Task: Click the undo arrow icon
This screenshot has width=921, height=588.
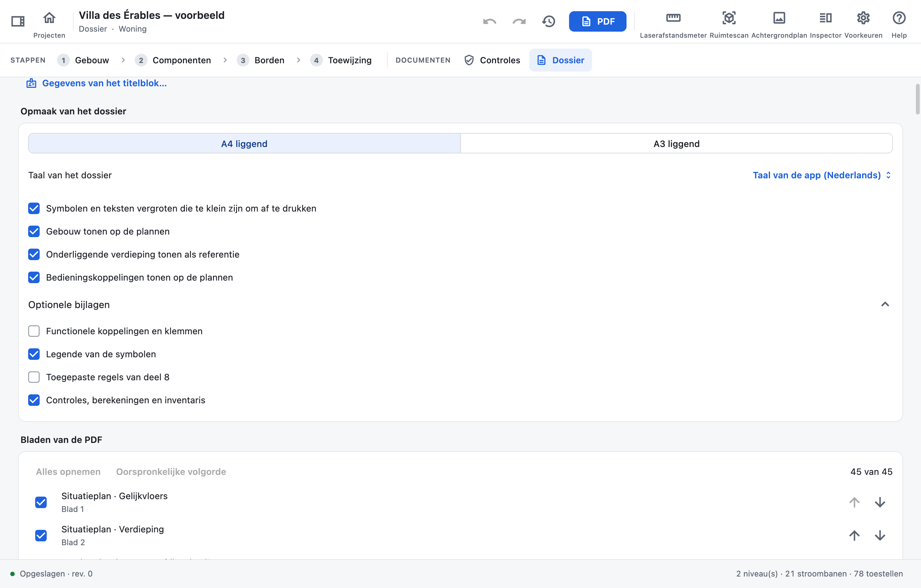Action: [490, 21]
